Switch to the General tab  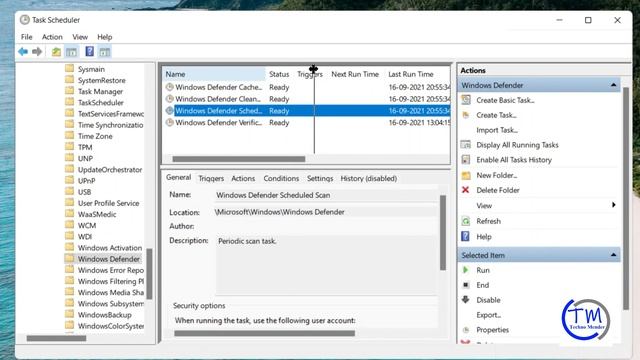point(178,178)
